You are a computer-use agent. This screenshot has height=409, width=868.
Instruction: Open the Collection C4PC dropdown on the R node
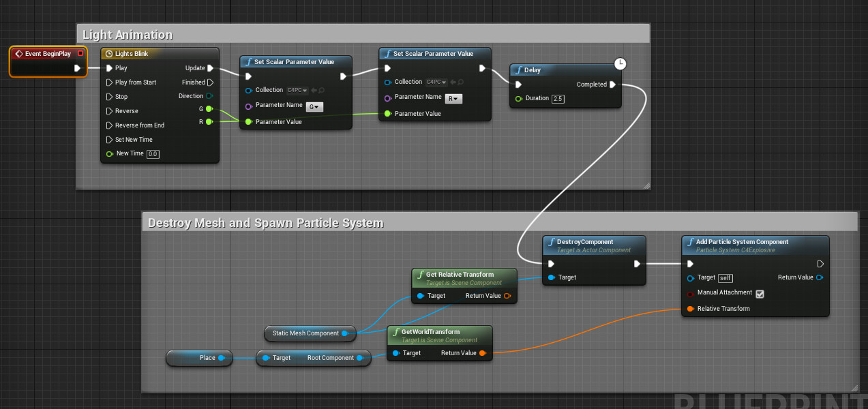point(436,82)
